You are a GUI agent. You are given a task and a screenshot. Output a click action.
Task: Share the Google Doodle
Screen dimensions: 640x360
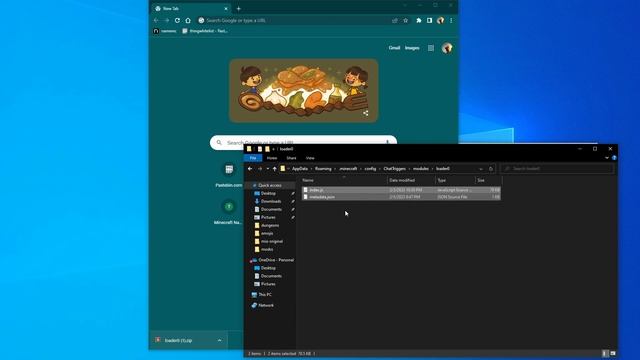click(x=366, y=113)
